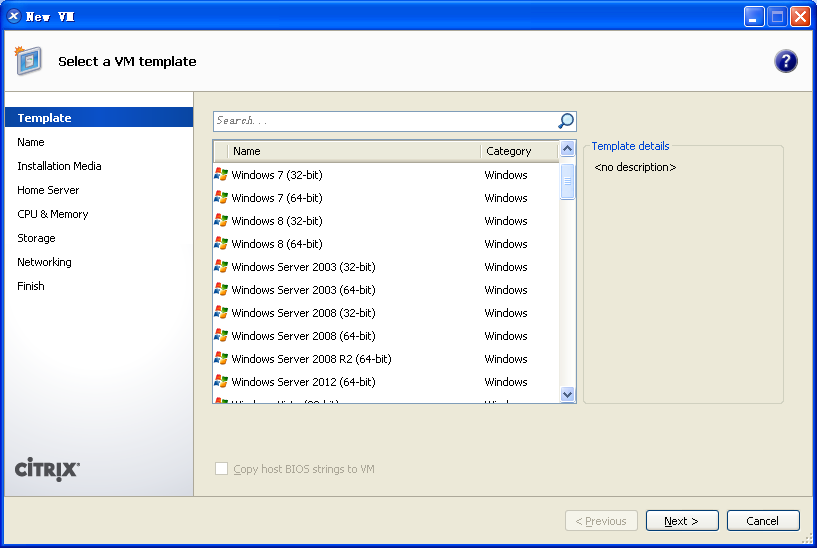The height and width of the screenshot is (548, 817).
Task: Click the blue help question mark icon
Action: tap(785, 61)
